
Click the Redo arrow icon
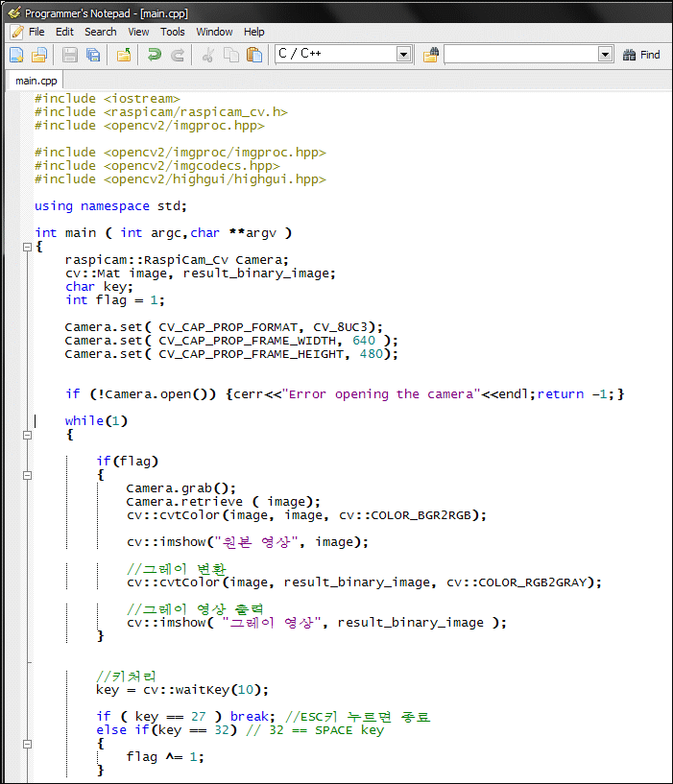pos(178,55)
